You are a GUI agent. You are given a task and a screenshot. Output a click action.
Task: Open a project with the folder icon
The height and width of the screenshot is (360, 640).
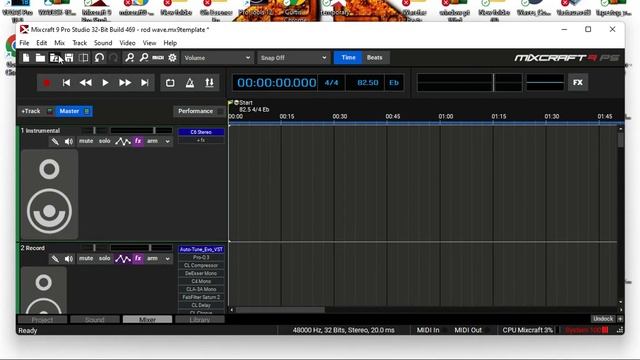(40, 58)
